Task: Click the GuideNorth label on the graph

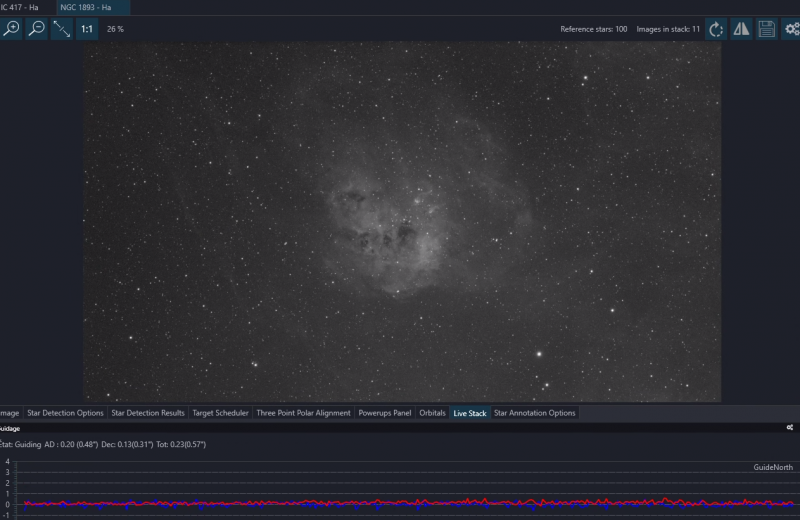Action: (x=773, y=467)
